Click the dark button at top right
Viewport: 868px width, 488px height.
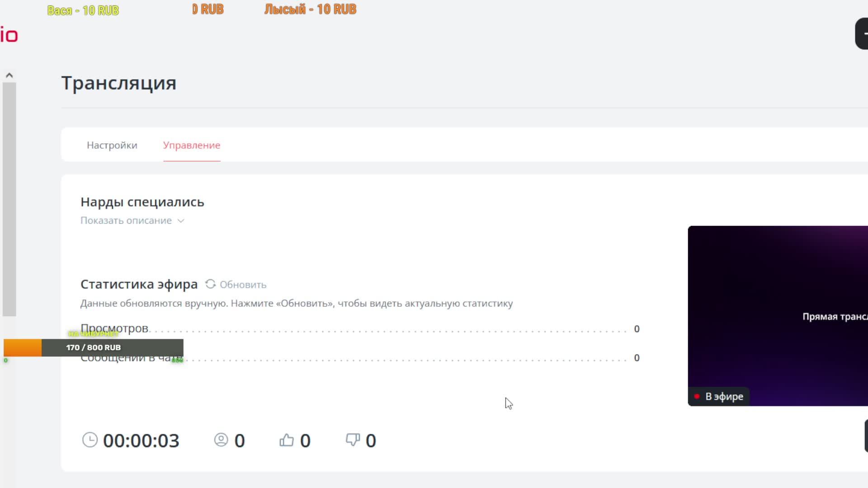(862, 34)
